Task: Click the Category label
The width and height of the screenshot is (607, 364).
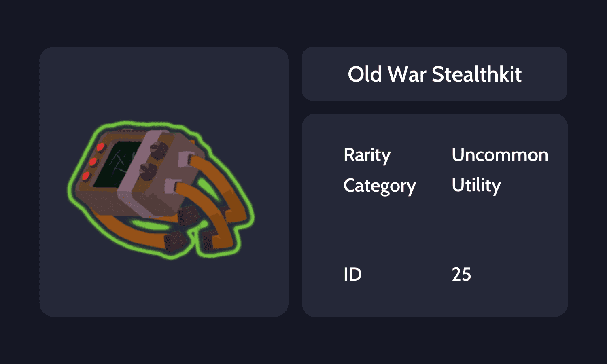Action: [380, 186]
